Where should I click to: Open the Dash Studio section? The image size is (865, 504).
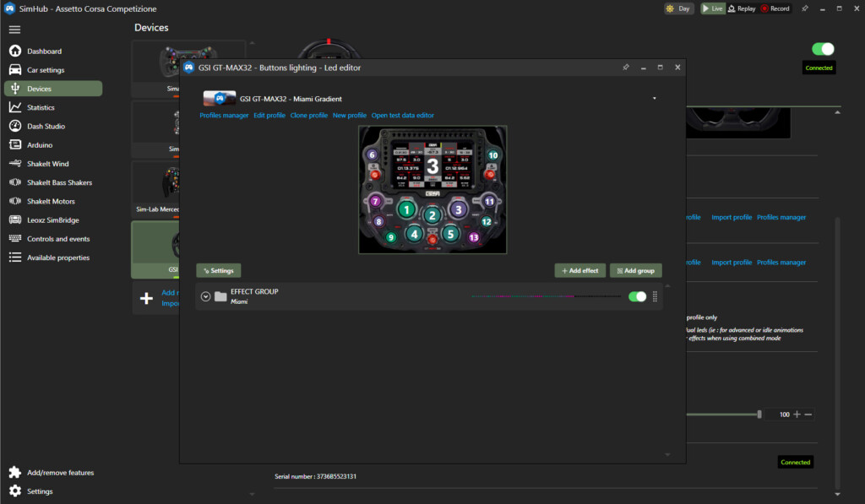pos(46,127)
